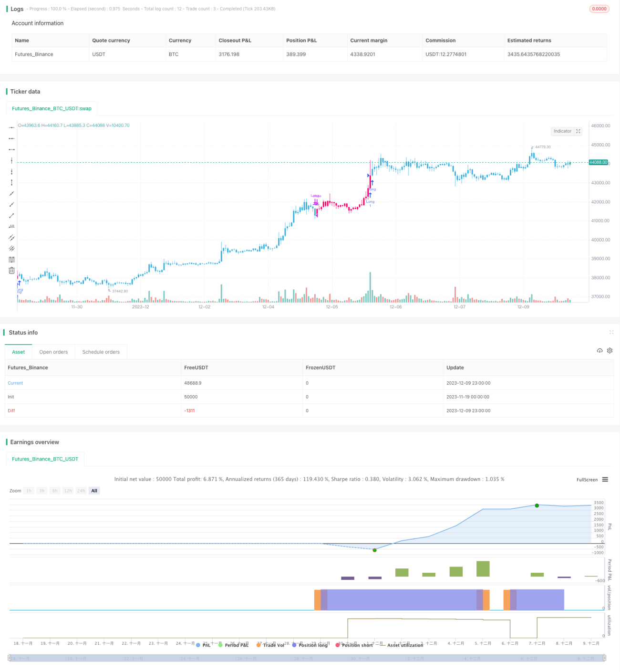
Task: Click the expand icon next to Indicator
Action: (578, 131)
